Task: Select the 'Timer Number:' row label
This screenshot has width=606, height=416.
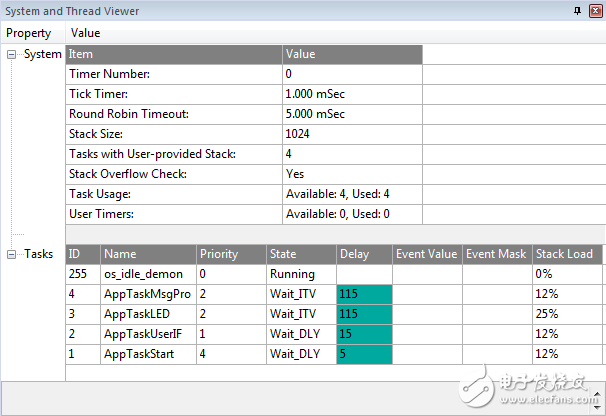Action: click(x=109, y=74)
